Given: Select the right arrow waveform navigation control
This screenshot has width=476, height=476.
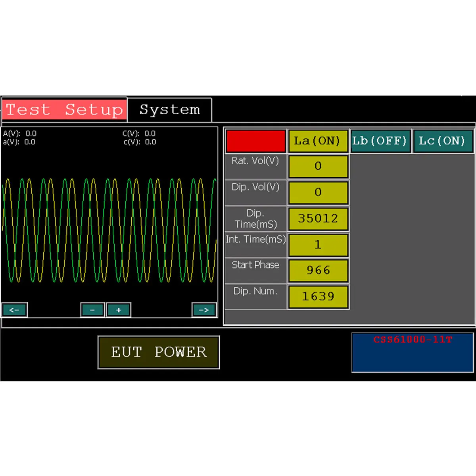Looking at the screenshot, I should 205,310.
